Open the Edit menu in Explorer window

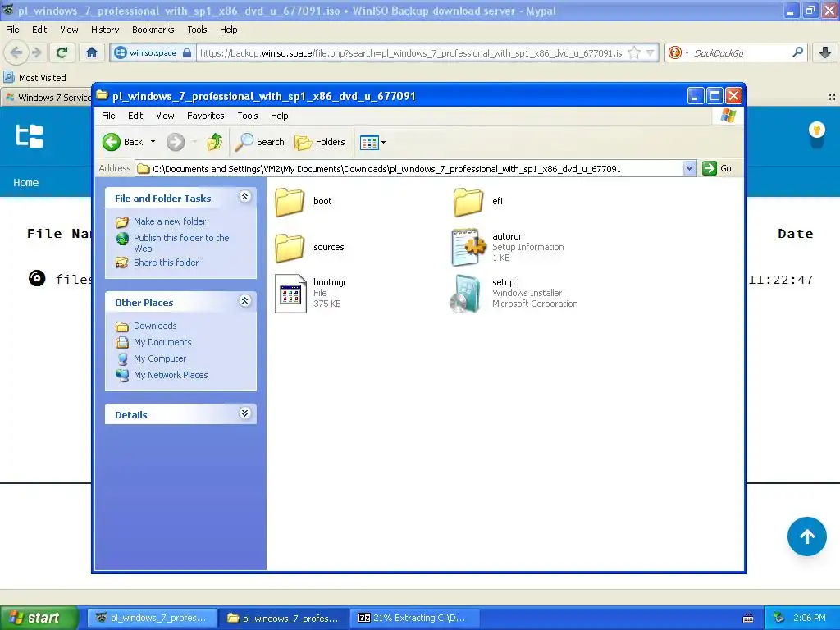pyautogui.click(x=135, y=116)
